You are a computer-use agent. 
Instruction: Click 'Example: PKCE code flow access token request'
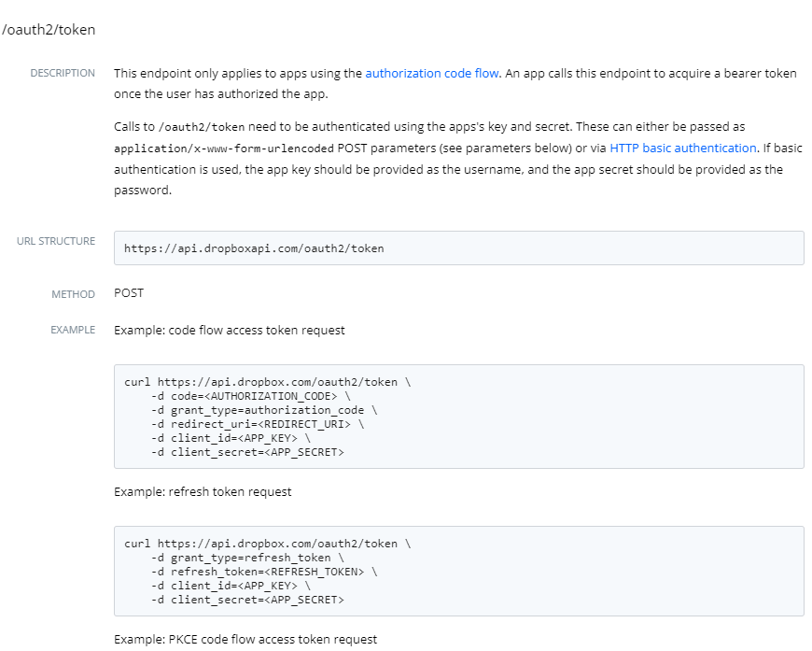click(x=245, y=640)
